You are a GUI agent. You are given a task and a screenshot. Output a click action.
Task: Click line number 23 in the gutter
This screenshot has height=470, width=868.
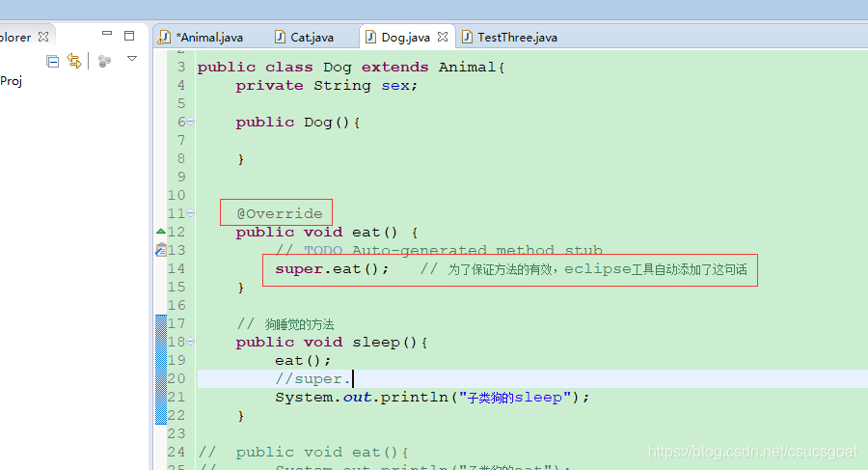(176, 433)
